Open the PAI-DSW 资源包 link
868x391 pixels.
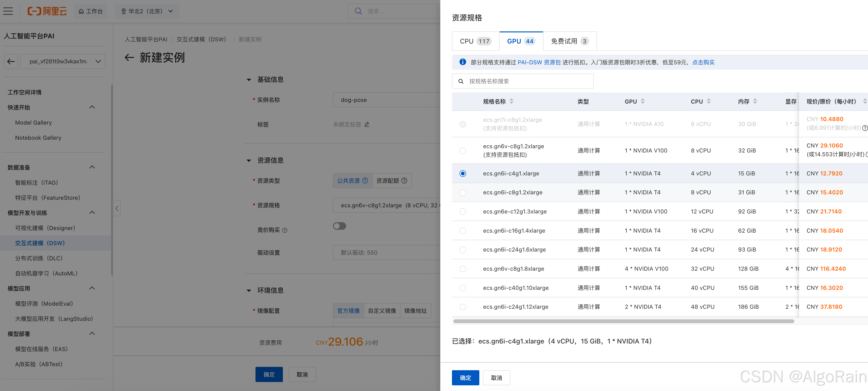point(539,62)
